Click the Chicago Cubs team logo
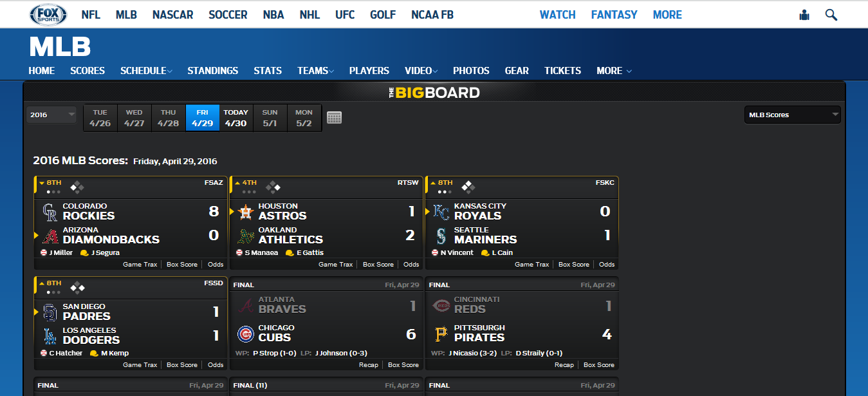 [246, 334]
